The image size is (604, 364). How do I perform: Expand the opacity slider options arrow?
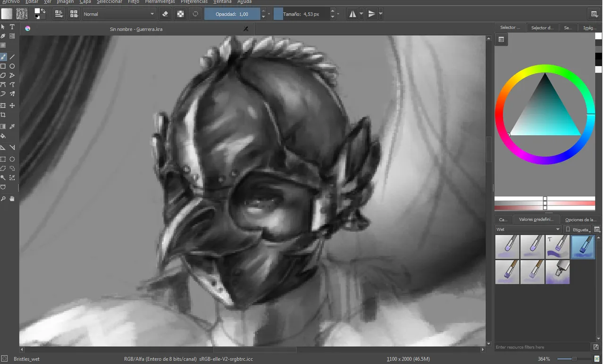(x=269, y=14)
